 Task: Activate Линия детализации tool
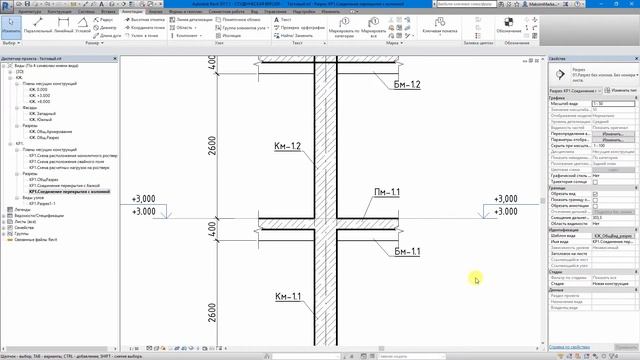coord(191,20)
